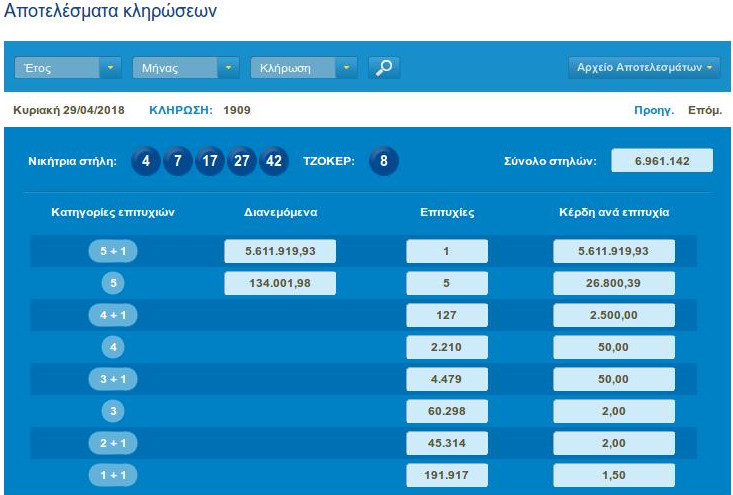
Task: Click the 1 + 1 category badge
Action: coord(112,474)
